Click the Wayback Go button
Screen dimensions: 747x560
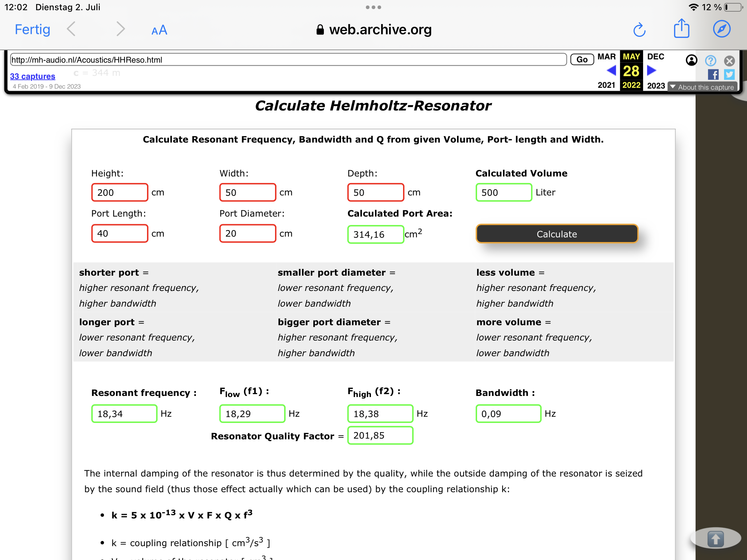[582, 59]
